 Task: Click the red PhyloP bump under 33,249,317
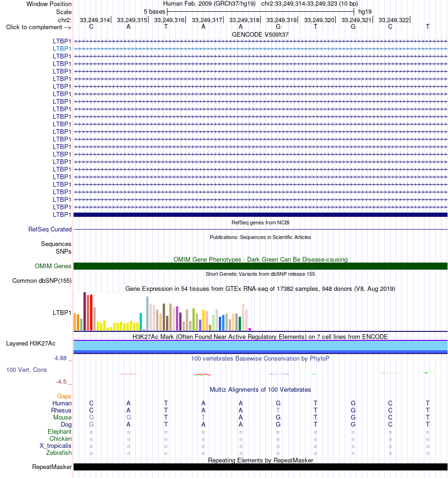click(202, 374)
